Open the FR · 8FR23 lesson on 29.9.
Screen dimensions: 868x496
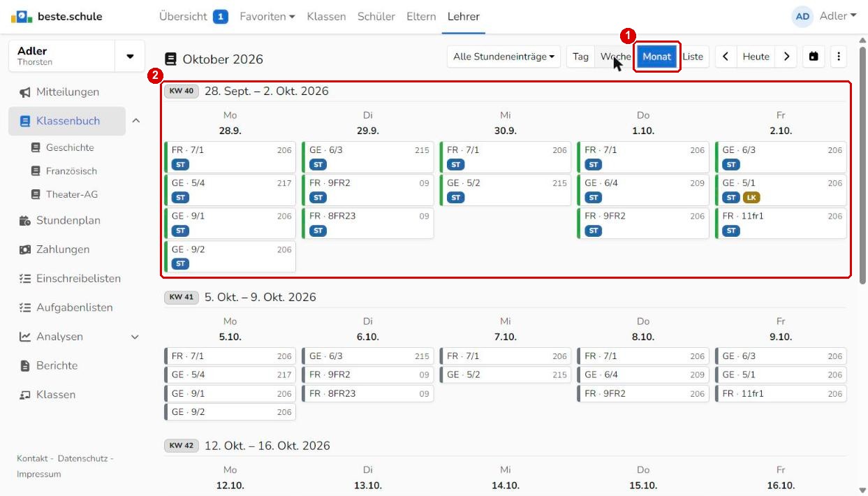(367, 223)
